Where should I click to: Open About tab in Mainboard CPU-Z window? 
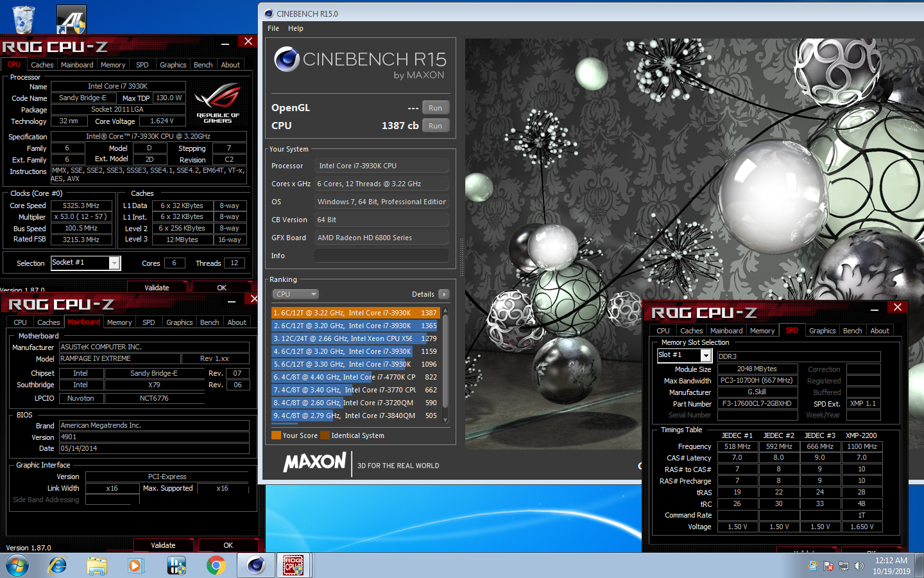pyautogui.click(x=237, y=322)
